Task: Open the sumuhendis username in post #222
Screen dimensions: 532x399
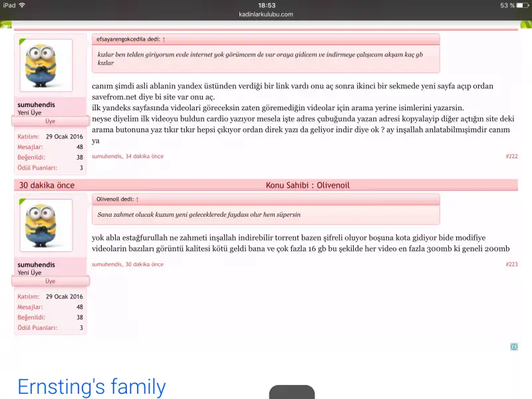Action: (x=36, y=105)
